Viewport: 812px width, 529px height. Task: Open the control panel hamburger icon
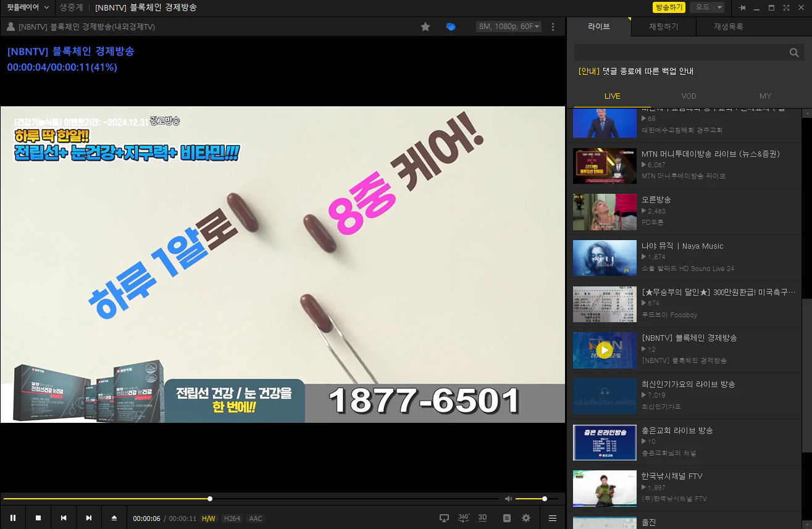pos(552,518)
